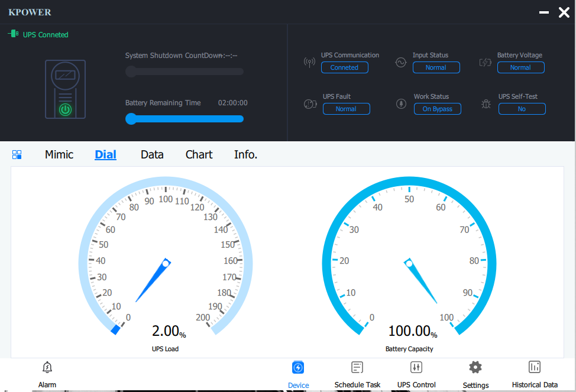Click the UPS Load dial needle
This screenshot has width=576, height=392.
pos(154,280)
